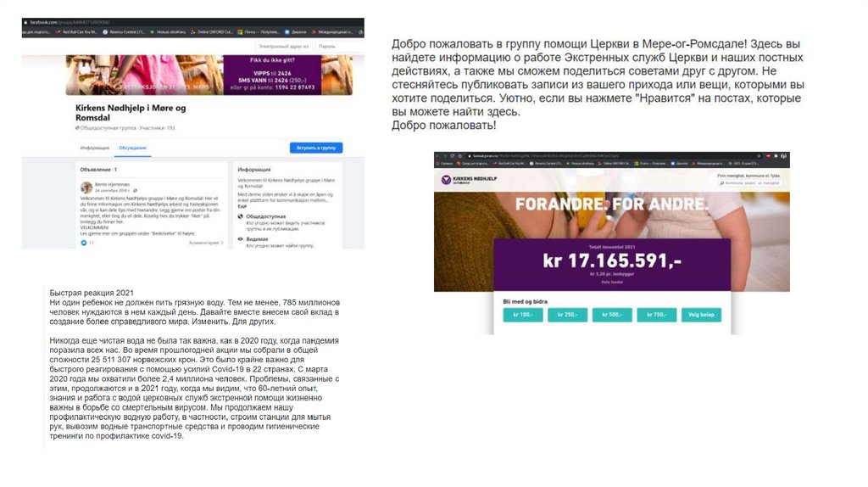Image resolution: width=868 pixels, height=487 pixels.
Task: Click the eye icon beside Видимая
Action: click(240, 239)
